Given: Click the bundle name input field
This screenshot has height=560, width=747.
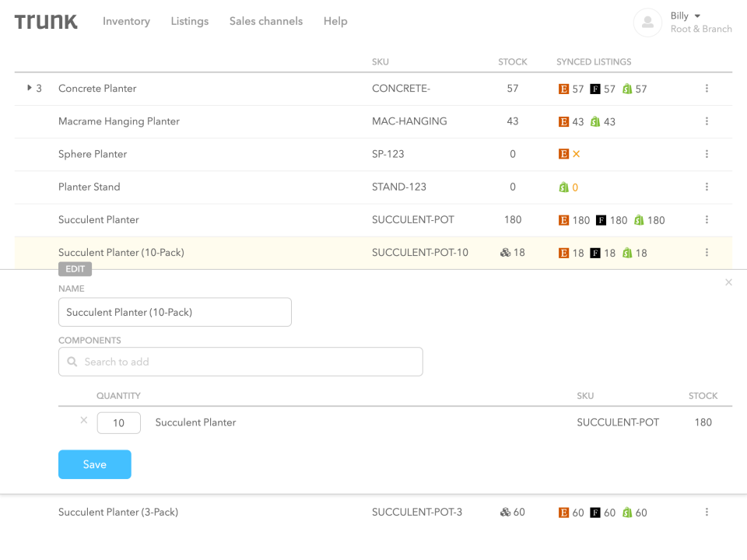Looking at the screenshot, I should (175, 312).
